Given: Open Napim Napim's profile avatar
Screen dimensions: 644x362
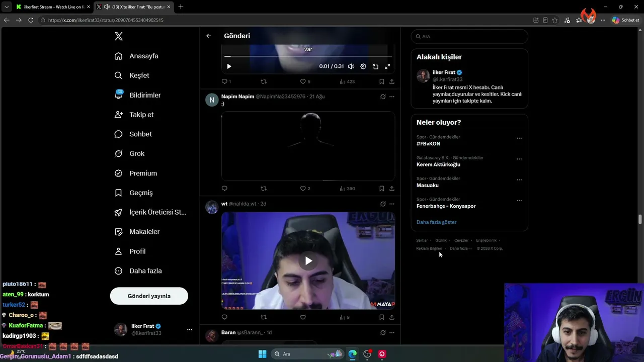Looking at the screenshot, I should click(212, 100).
